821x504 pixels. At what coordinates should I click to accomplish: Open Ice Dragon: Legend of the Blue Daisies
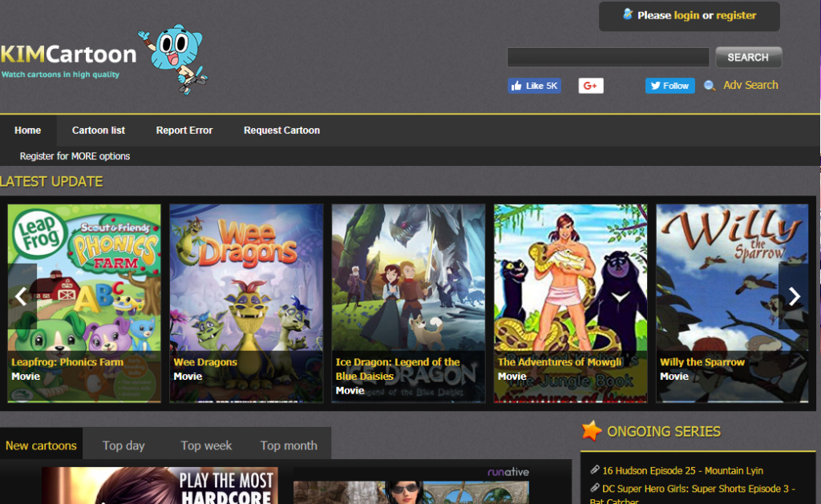click(408, 300)
